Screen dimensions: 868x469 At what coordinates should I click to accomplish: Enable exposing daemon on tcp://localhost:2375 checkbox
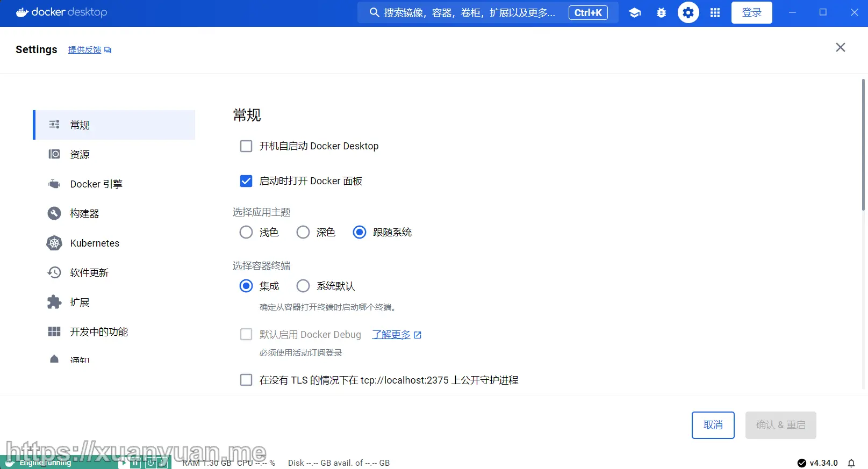[x=246, y=380]
